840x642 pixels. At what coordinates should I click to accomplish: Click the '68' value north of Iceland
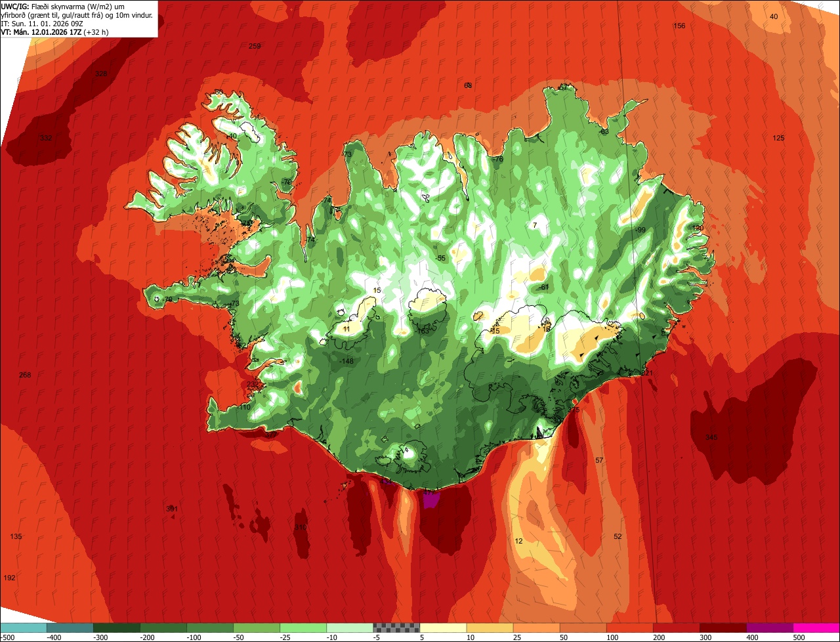pos(468,85)
